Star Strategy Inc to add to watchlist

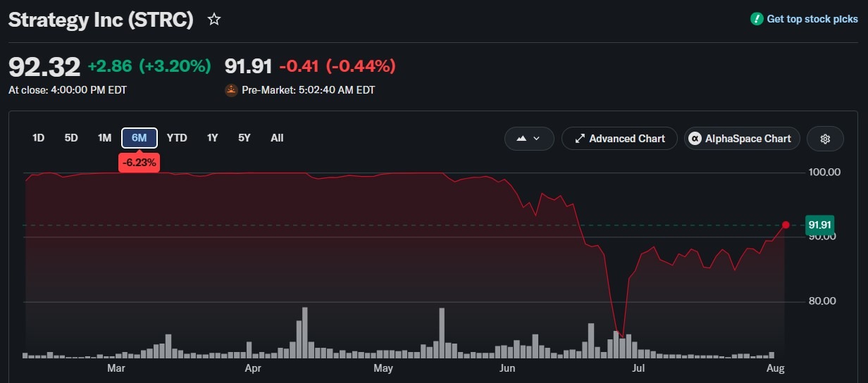[x=214, y=20]
